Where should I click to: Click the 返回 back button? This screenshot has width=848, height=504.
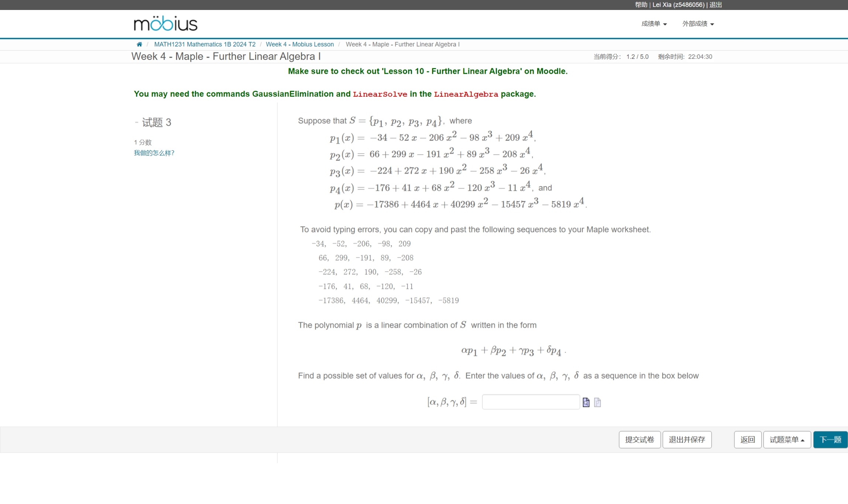coord(748,439)
